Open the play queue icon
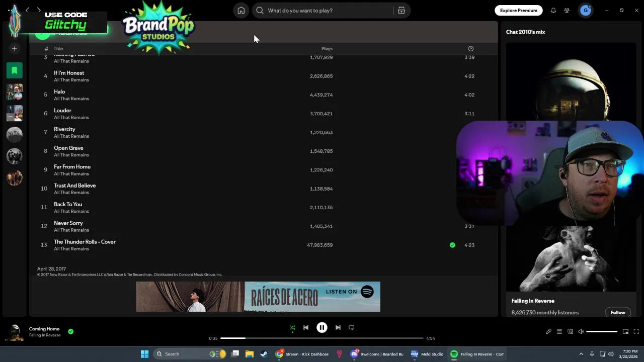The width and height of the screenshot is (644, 362). (559, 332)
